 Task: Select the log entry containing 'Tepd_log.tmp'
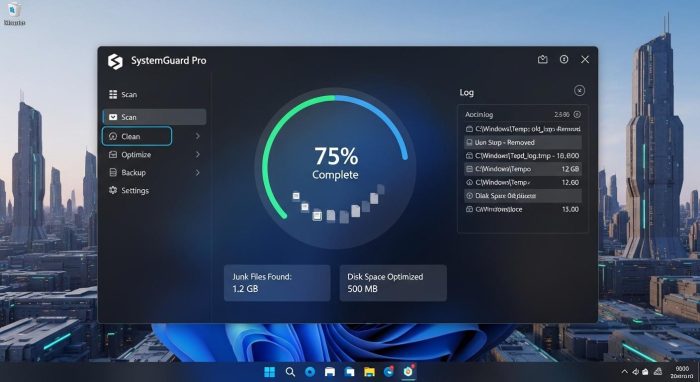point(523,156)
